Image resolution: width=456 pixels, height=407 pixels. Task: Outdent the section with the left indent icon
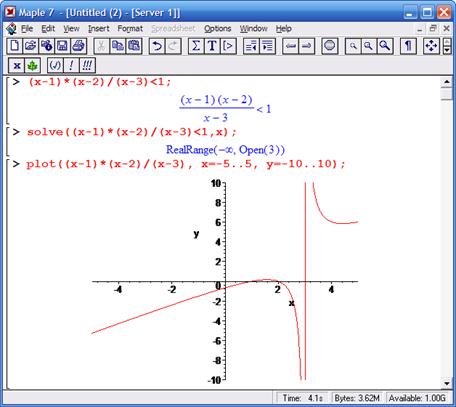coord(251,46)
